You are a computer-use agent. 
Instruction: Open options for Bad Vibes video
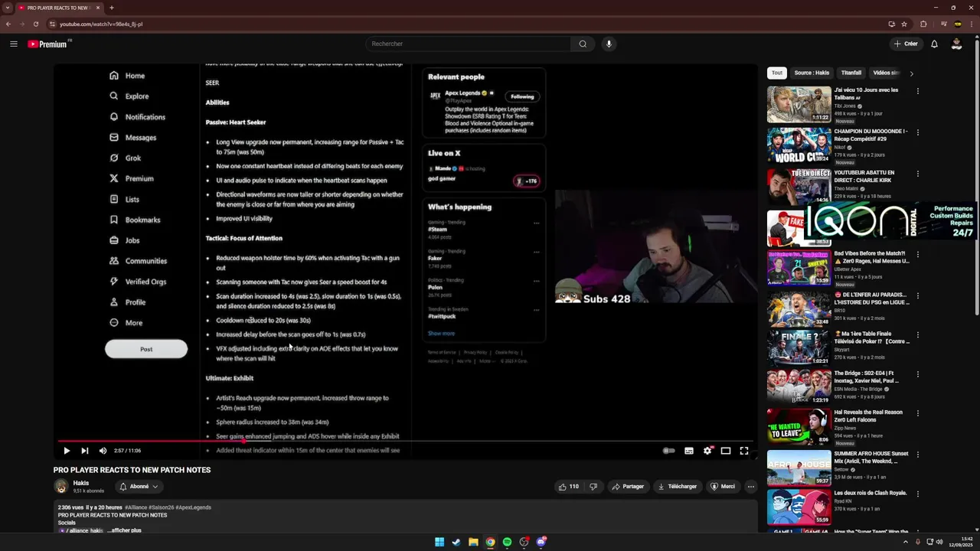coord(918,254)
